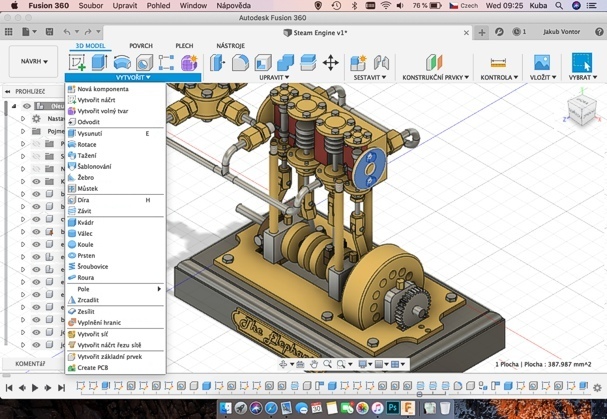Open the KONSTRUKČNÍ PRVKY dropdown
The width and height of the screenshot is (607, 419).
click(x=435, y=77)
